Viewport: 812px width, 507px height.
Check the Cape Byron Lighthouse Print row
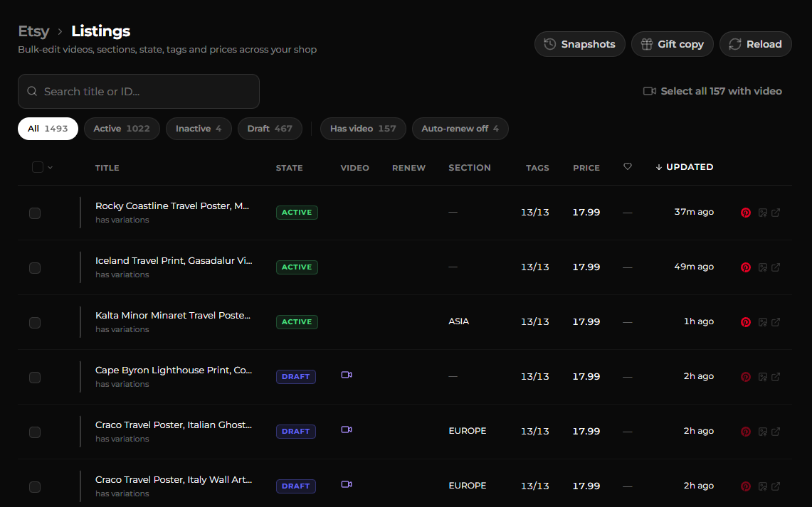click(35, 378)
